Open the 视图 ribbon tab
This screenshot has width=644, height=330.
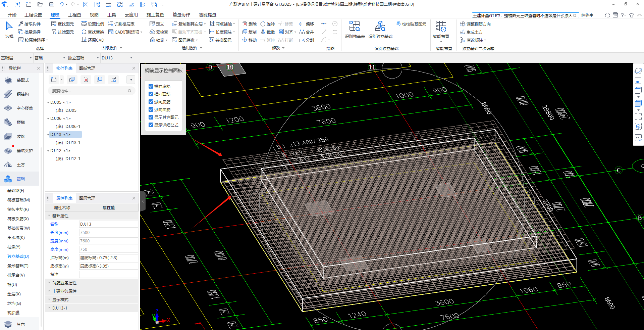(94, 15)
